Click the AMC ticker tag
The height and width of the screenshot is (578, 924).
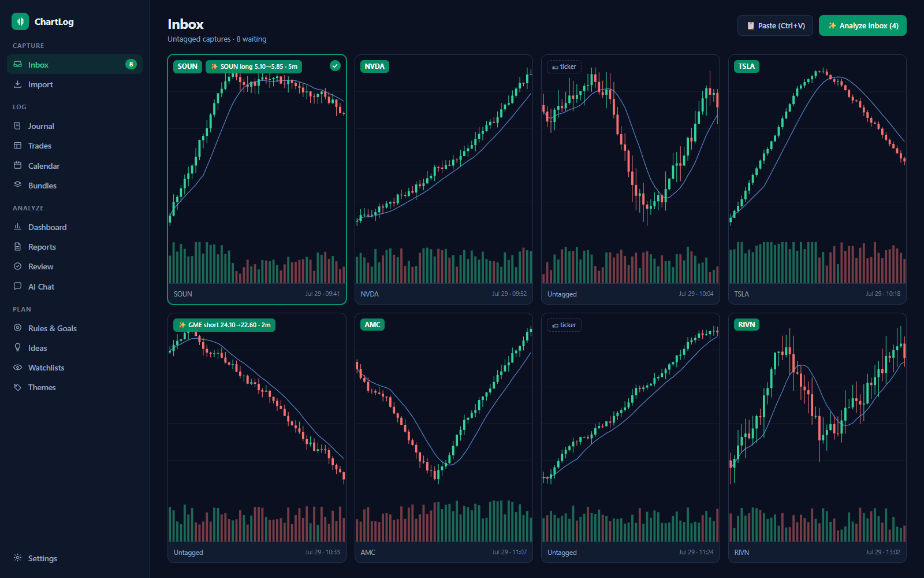[372, 325]
